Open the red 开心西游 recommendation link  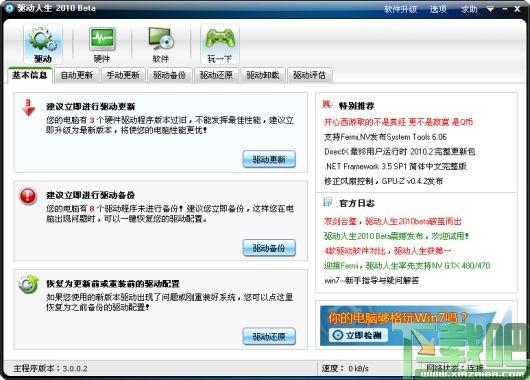pyautogui.click(x=399, y=122)
